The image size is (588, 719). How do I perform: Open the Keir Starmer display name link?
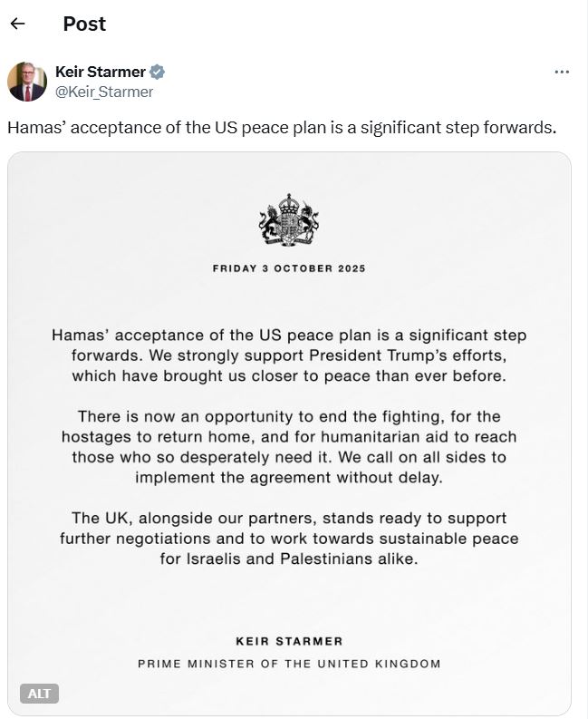(100, 72)
